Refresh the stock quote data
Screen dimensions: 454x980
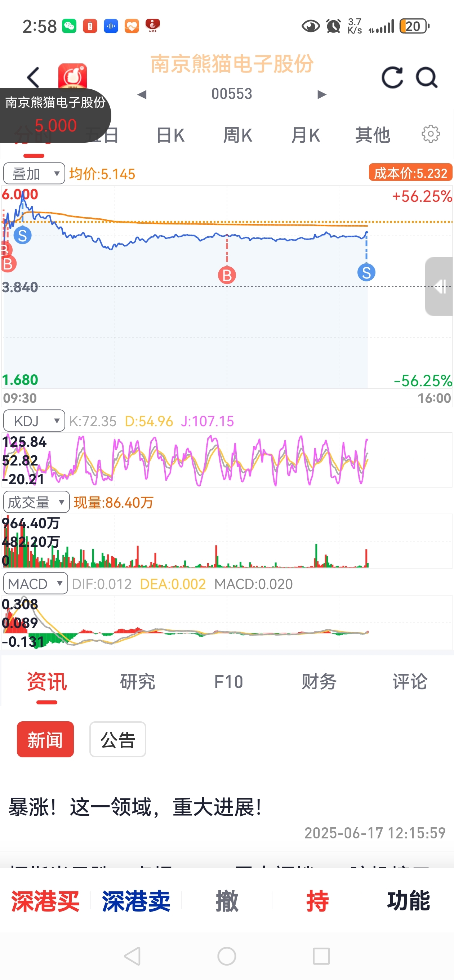(392, 77)
